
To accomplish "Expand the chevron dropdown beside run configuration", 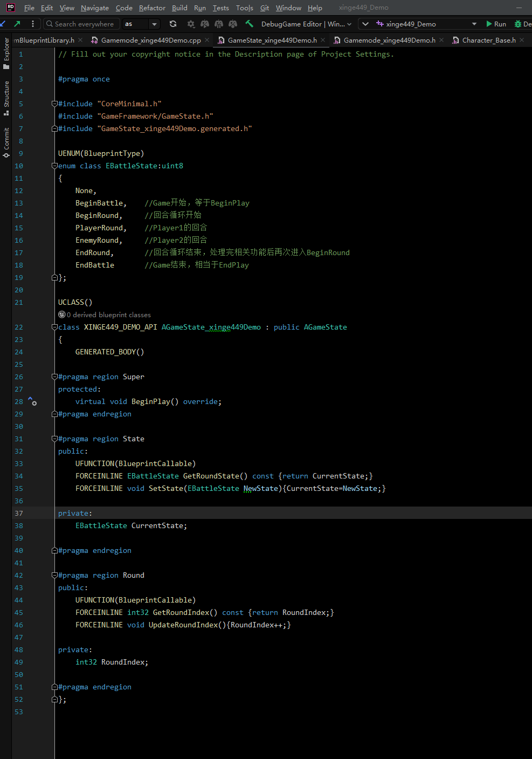I will pyautogui.click(x=365, y=24).
